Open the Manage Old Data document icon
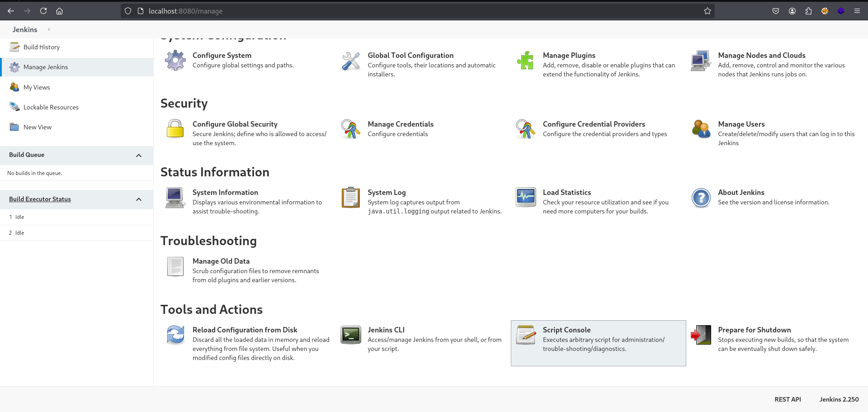Image resolution: width=868 pixels, height=412 pixels. (175, 266)
